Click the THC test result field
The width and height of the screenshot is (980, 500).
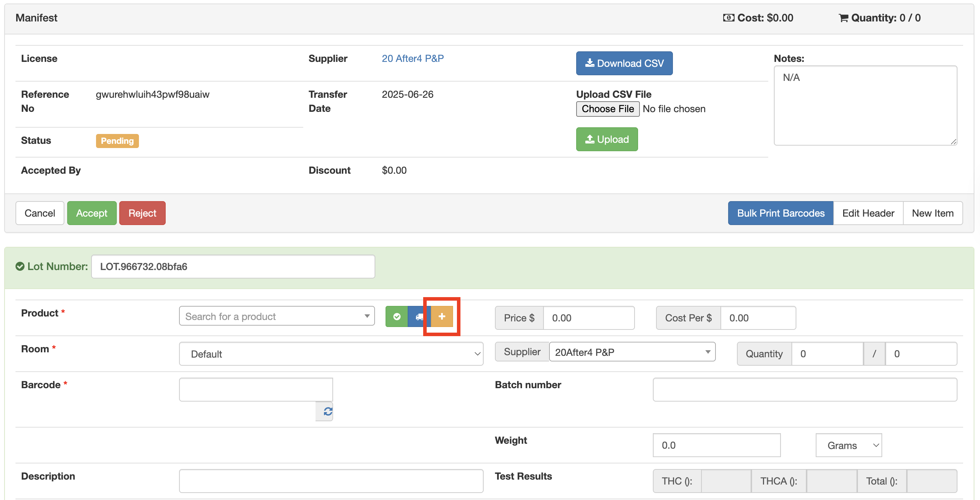click(726, 481)
